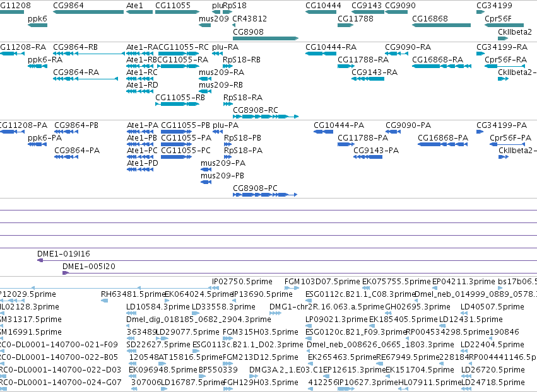The image size is (537, 392).
Task: Click the CG11788-RA transcript
Action: [346, 66]
